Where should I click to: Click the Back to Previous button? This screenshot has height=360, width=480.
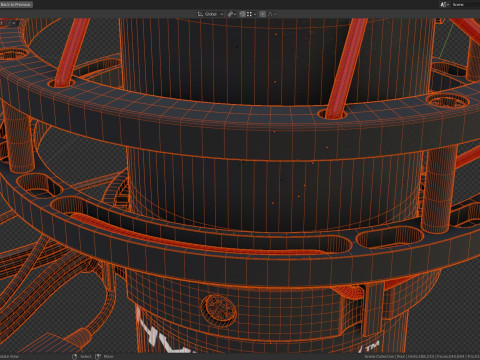(x=16, y=4)
